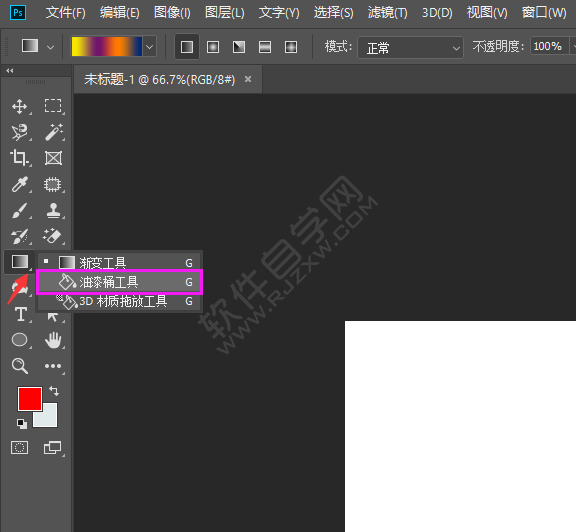Select the Rectangular Marquee tool

point(53,106)
